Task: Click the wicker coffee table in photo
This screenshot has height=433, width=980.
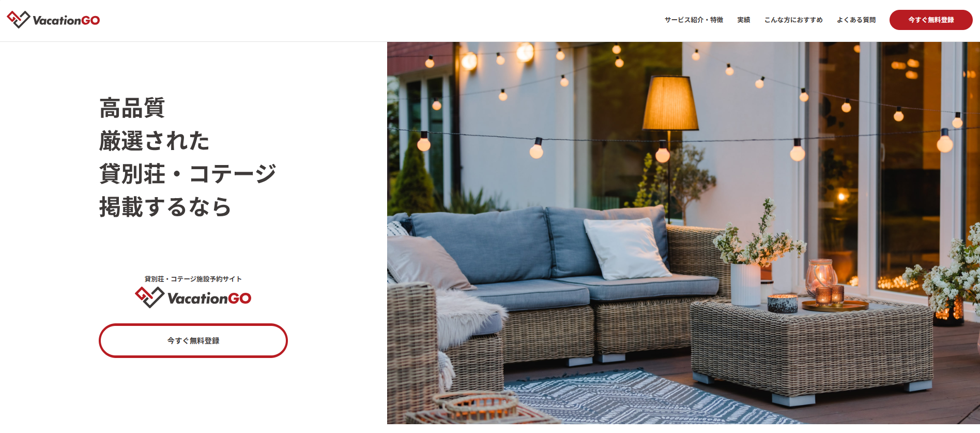Action: [x=812, y=347]
